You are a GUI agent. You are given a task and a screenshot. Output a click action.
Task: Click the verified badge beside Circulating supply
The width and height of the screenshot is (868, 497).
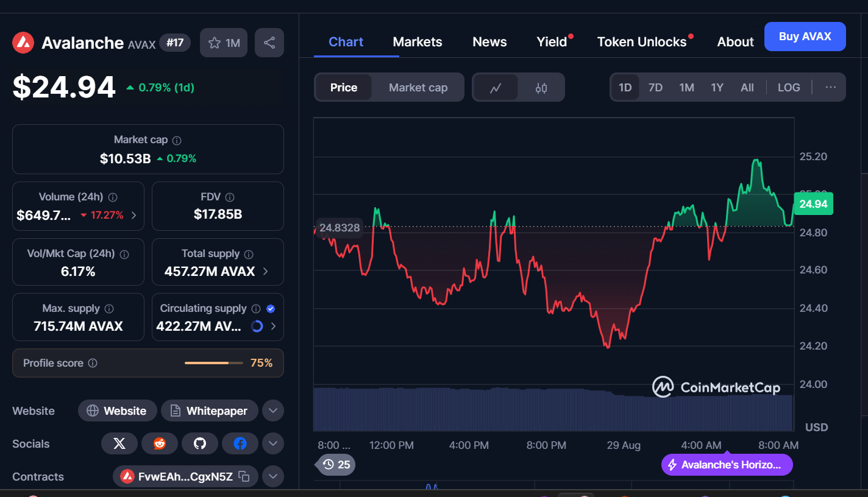point(271,309)
